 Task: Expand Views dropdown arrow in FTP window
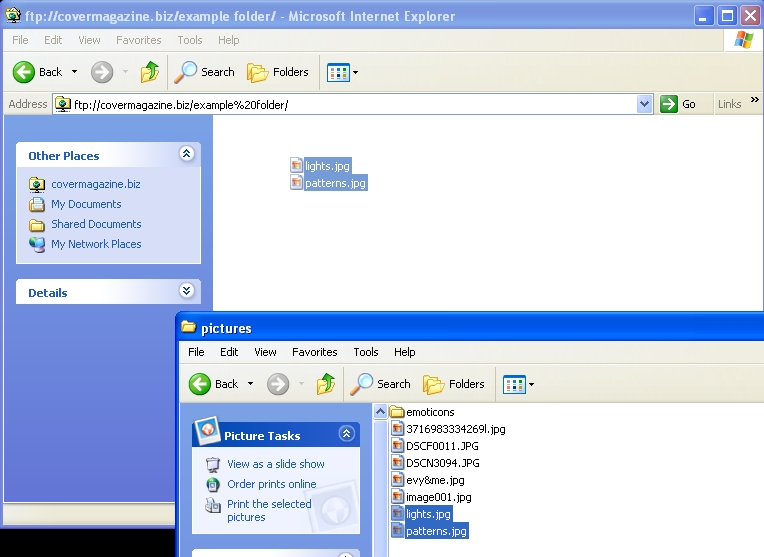[356, 73]
